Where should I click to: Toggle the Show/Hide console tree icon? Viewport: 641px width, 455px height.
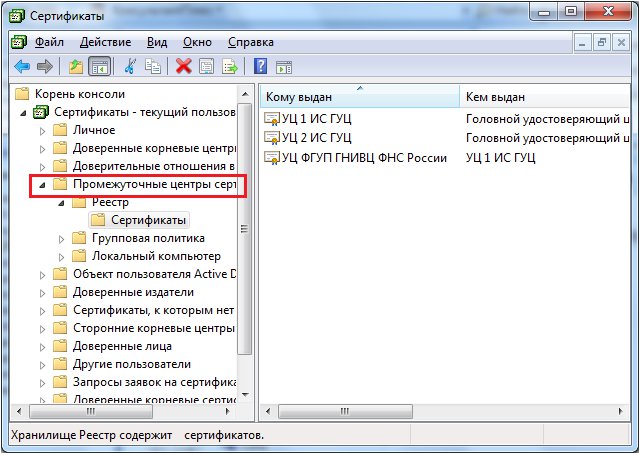click(x=100, y=67)
